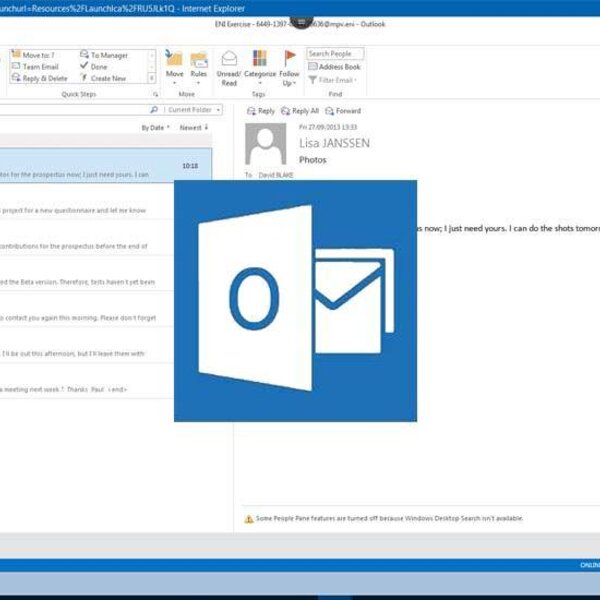Open message 'I'll be out this afternoon'
The width and height of the screenshot is (600, 600).
[x=87, y=345]
